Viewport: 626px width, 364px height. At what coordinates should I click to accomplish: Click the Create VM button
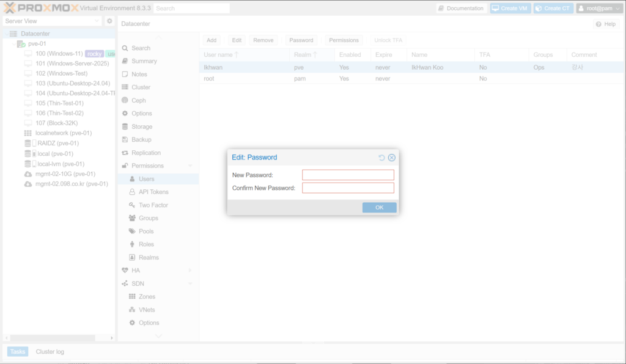click(510, 9)
